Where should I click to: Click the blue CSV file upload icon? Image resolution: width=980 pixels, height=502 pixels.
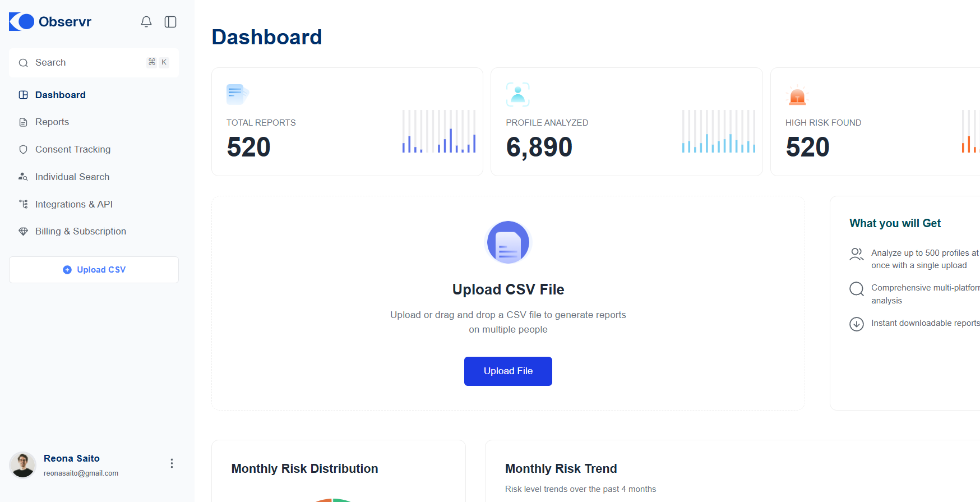click(508, 242)
